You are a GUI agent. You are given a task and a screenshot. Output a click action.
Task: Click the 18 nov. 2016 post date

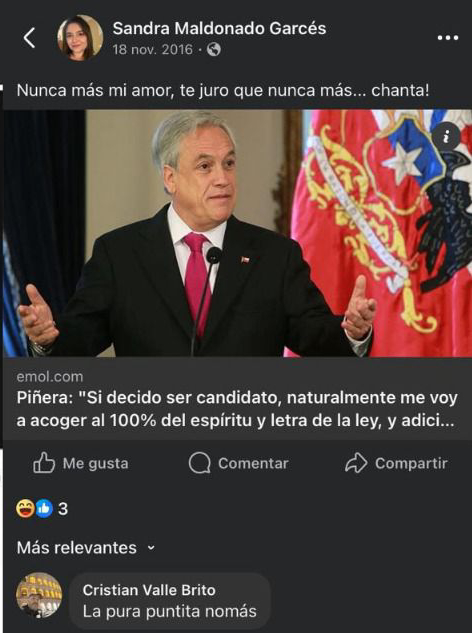pos(153,50)
